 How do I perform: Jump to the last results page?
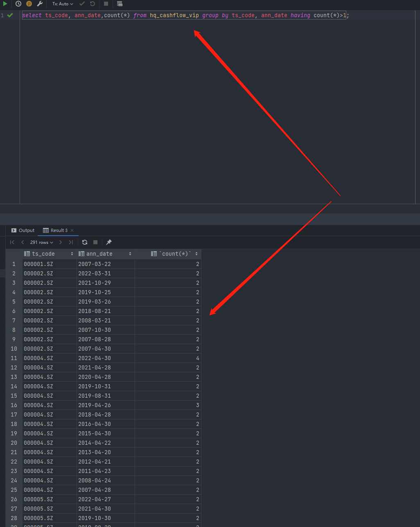pos(71,242)
